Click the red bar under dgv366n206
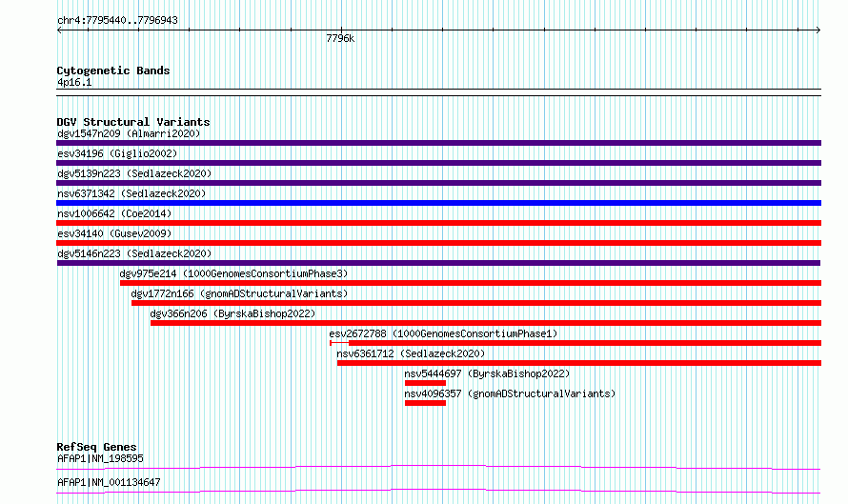This screenshot has height=504, width=848. tap(486, 323)
